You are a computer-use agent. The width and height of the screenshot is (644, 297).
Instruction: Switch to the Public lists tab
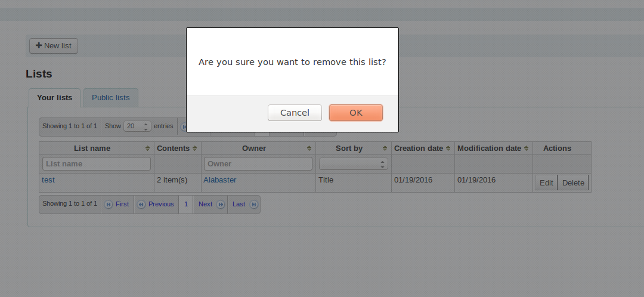tap(110, 98)
